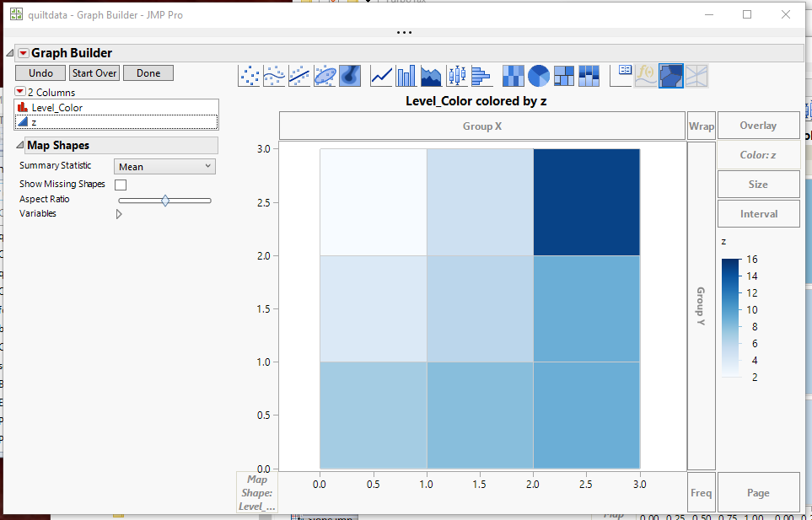Select the Bar chart icon
812x520 pixels.
[x=406, y=76]
